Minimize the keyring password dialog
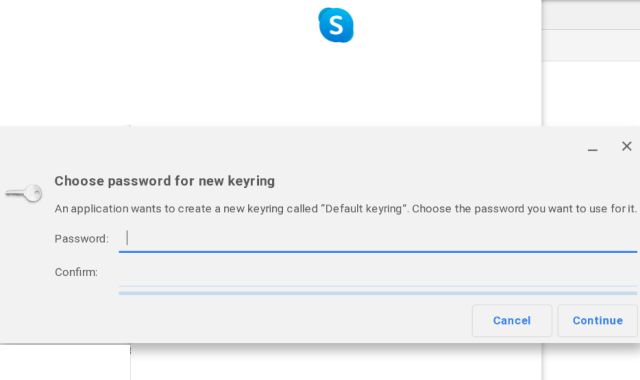This screenshot has height=380, width=640. [x=593, y=149]
